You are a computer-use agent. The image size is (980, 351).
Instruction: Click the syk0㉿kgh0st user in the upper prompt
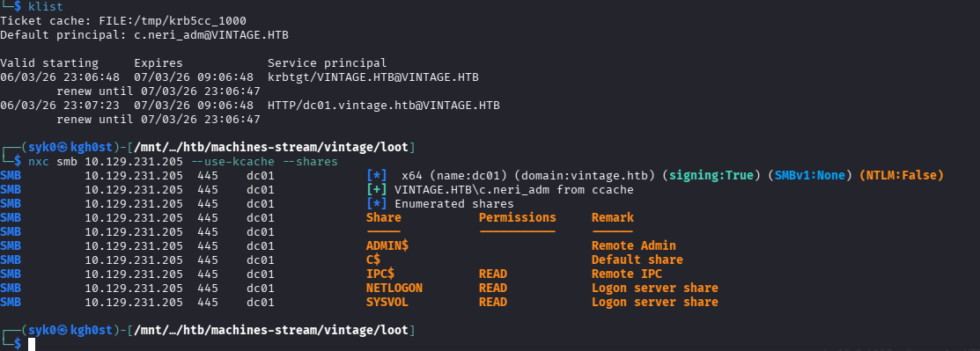tap(70, 148)
